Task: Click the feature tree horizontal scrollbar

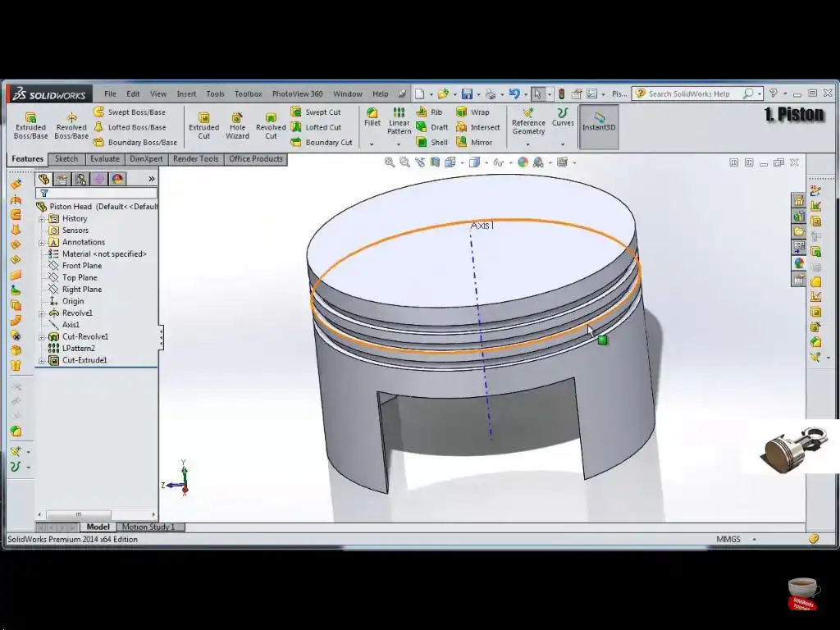Action: (97, 514)
